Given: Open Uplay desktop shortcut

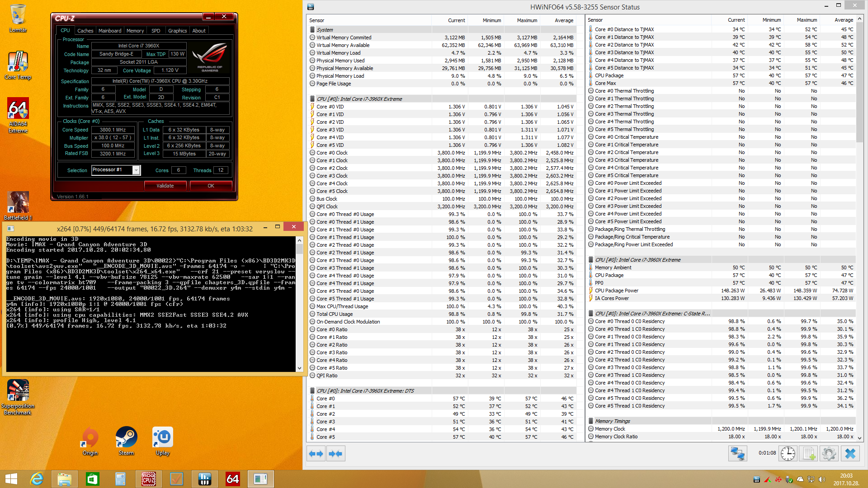Looking at the screenshot, I should click(x=162, y=441).
